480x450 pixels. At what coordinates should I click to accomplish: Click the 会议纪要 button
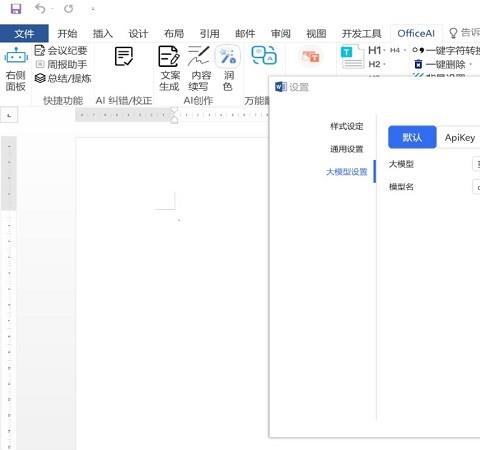pos(61,51)
